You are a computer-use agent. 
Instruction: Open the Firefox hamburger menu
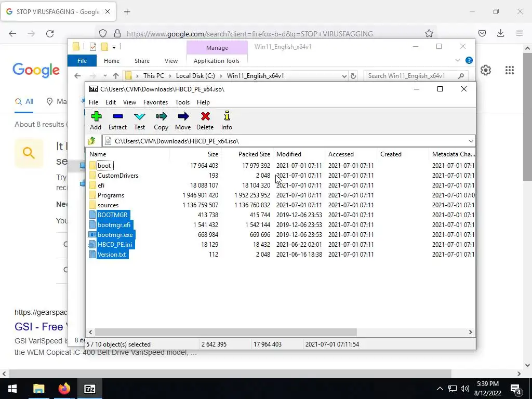tap(519, 33)
